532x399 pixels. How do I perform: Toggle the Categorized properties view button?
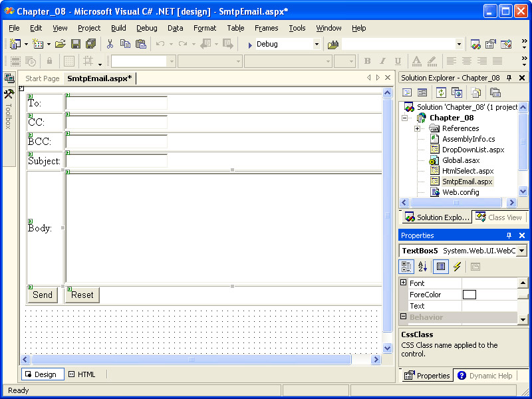coord(407,267)
